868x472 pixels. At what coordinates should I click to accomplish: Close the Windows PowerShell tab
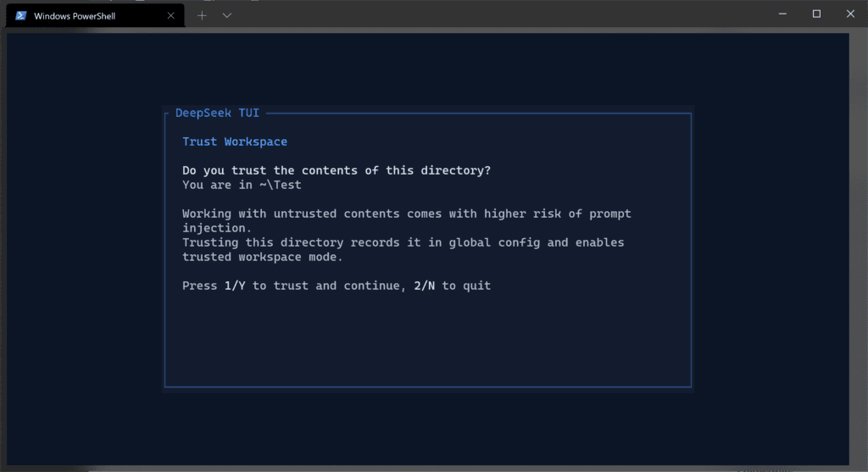(170, 15)
